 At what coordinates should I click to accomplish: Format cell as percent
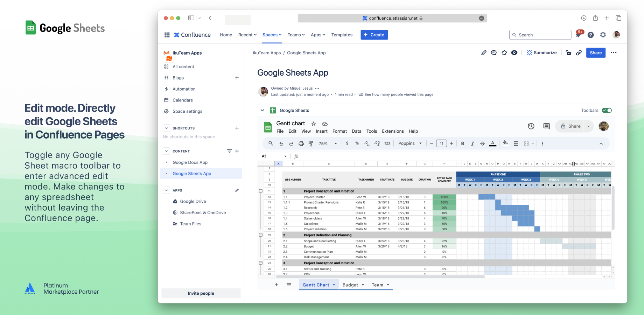tap(357, 143)
